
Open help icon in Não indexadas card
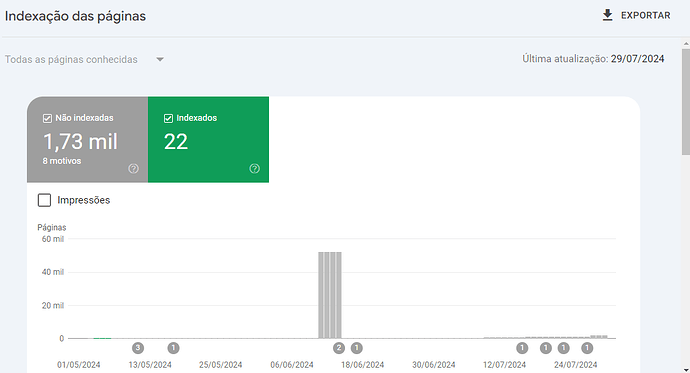click(133, 168)
